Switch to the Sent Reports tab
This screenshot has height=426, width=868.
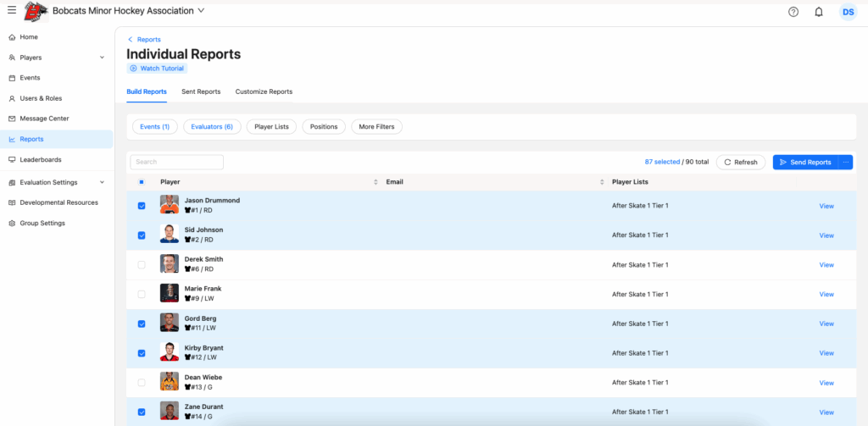click(x=201, y=91)
